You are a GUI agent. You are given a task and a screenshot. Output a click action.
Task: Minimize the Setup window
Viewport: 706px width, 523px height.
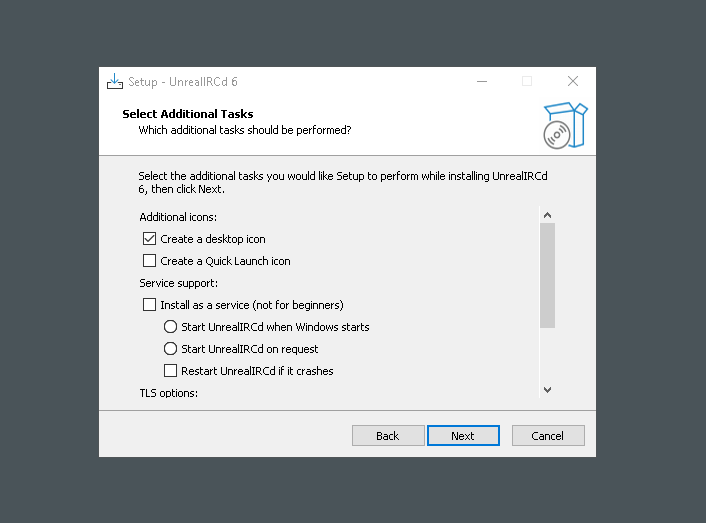click(480, 81)
